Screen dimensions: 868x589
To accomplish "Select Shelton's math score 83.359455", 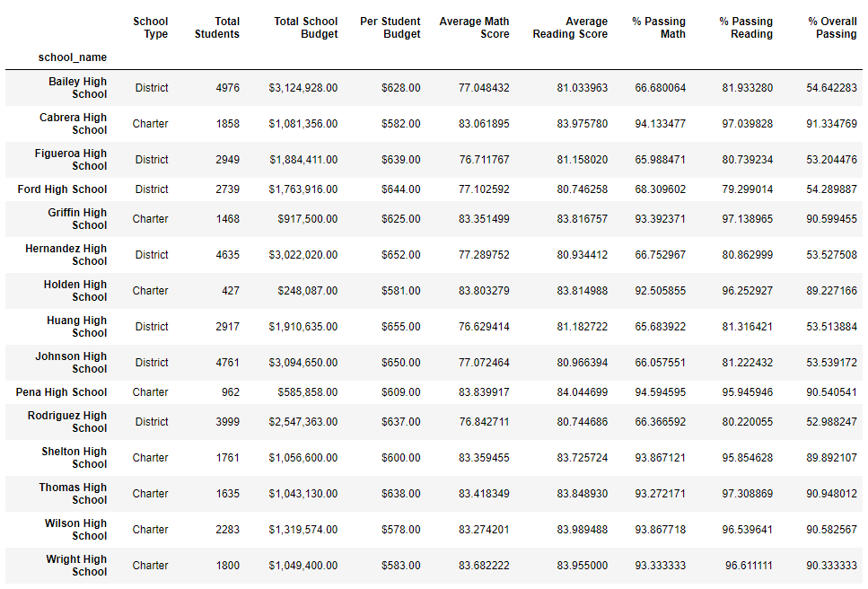I will point(485,458).
